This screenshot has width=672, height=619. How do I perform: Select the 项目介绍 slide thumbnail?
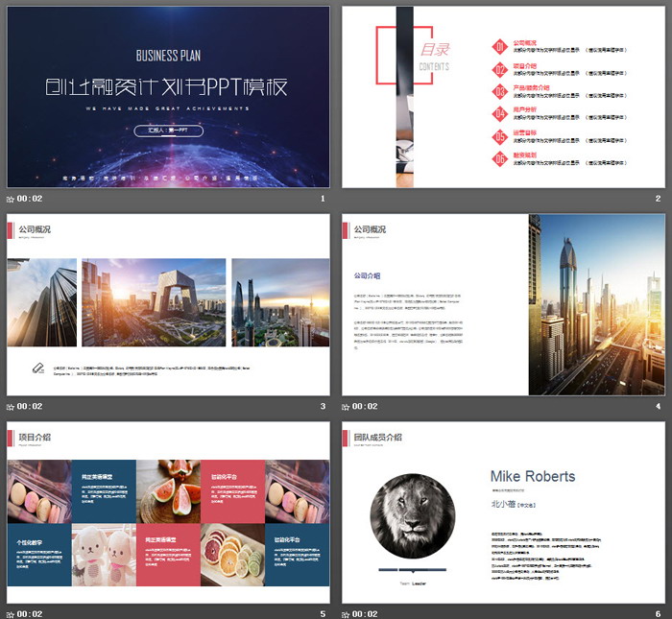pyautogui.click(x=168, y=512)
